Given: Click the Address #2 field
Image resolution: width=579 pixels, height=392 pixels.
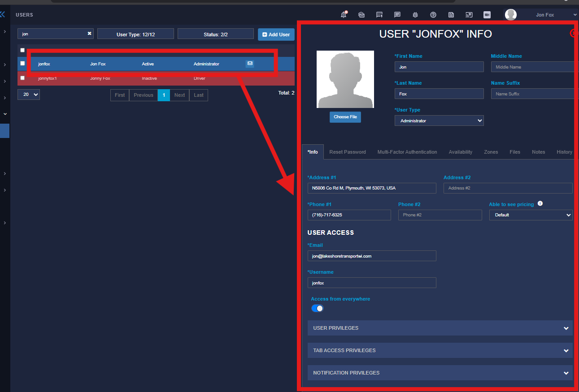Looking at the screenshot, I should [x=508, y=188].
